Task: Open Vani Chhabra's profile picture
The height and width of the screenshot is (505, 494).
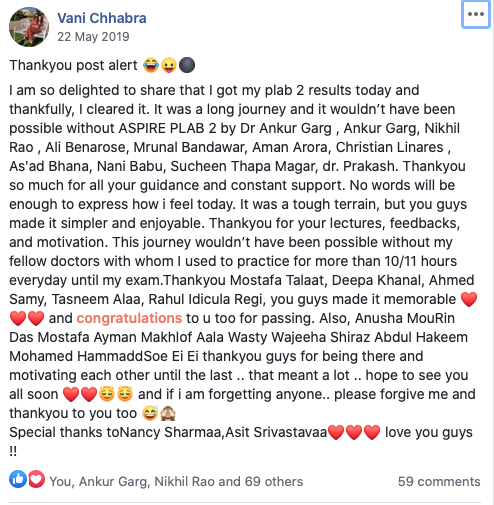Action: coord(29,27)
